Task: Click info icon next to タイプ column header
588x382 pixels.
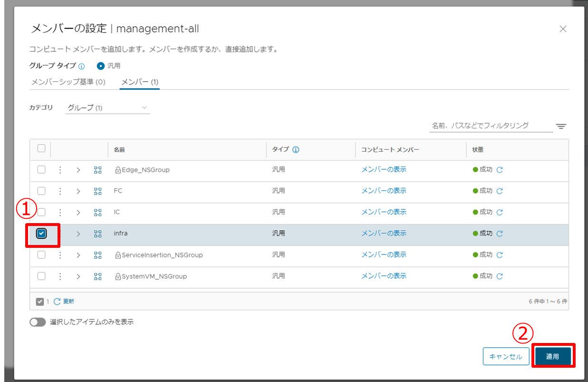Action: click(296, 150)
